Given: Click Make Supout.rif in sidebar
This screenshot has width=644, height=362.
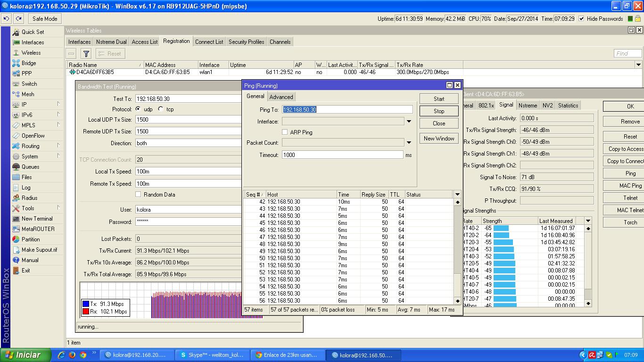Looking at the screenshot, I should pos(39,250).
